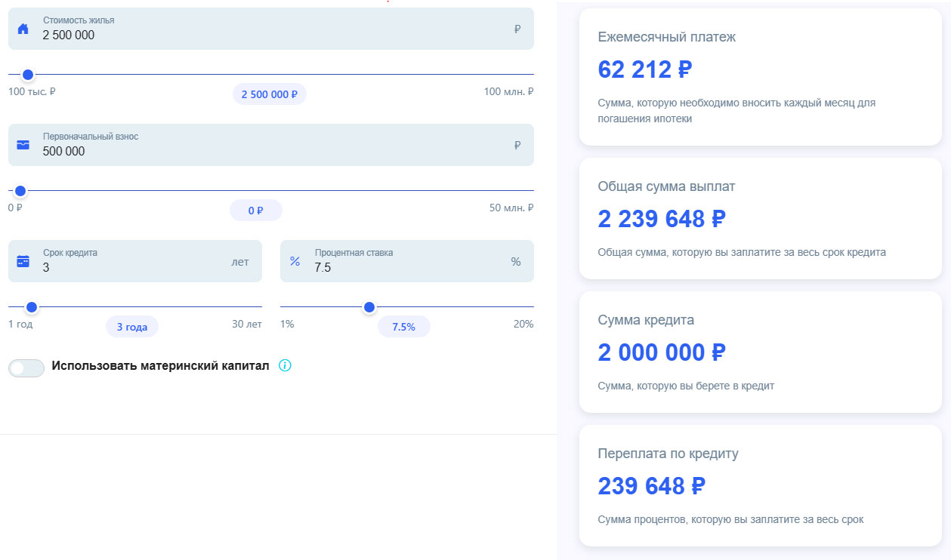Click the percent icon in interest rate field
This screenshot has width=951, height=560.
pos(295,261)
